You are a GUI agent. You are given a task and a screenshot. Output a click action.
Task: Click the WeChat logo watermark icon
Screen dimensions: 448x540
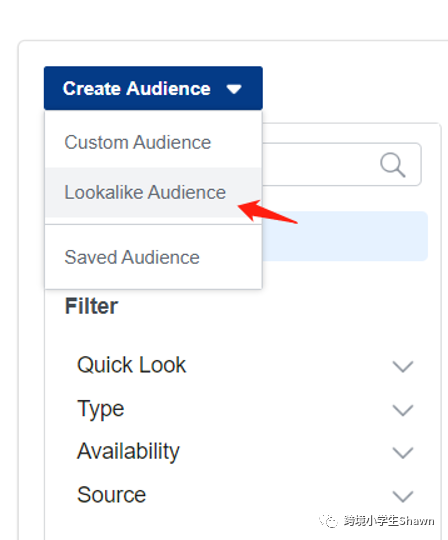click(x=328, y=521)
